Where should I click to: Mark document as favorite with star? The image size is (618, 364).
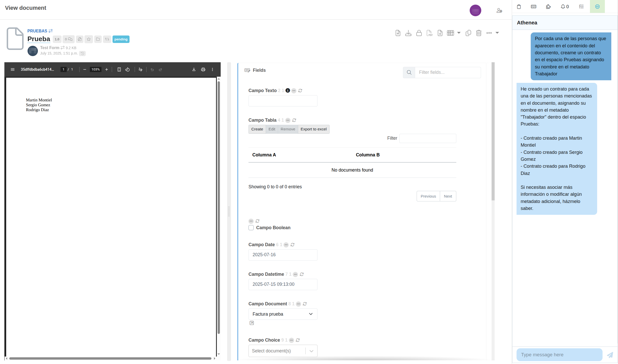(89, 39)
